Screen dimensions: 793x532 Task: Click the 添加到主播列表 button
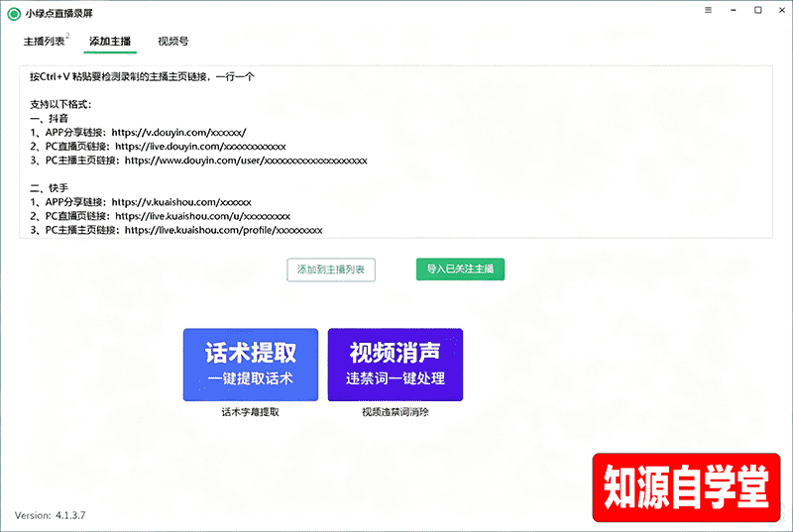pos(331,269)
